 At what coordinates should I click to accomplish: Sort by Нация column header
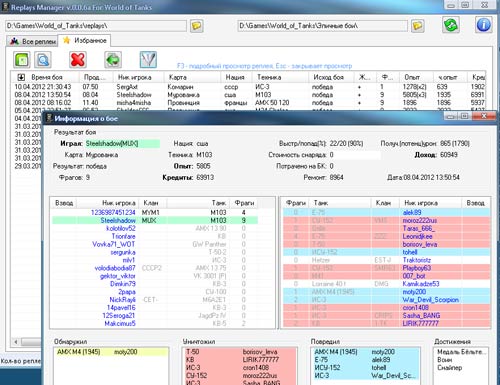pos(235,77)
